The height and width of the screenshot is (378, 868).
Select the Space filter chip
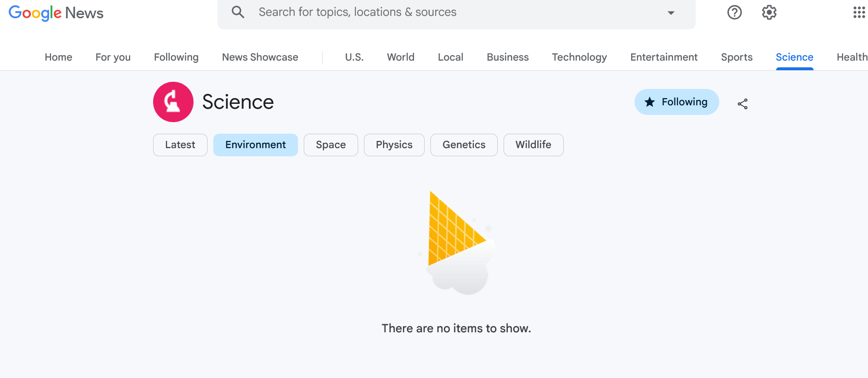click(x=331, y=145)
